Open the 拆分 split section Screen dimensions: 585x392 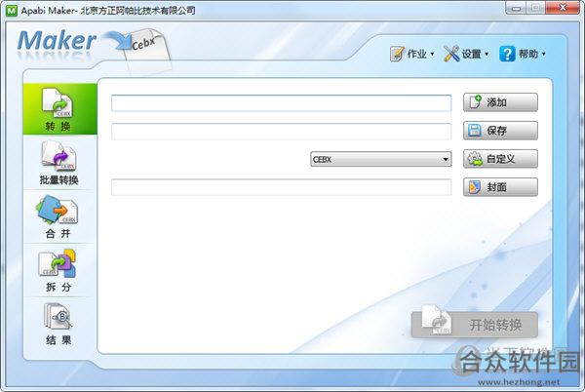click(58, 270)
